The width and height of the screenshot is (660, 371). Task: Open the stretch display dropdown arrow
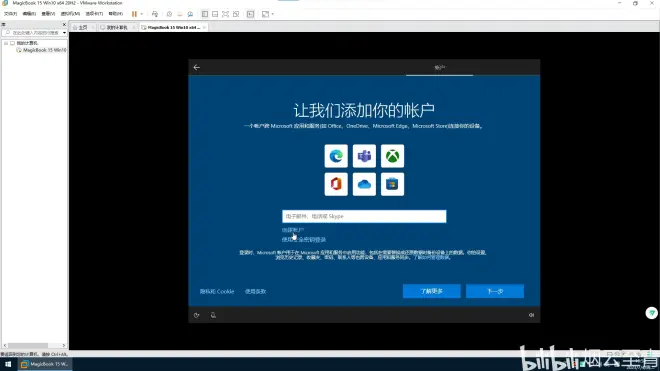pos(273,14)
